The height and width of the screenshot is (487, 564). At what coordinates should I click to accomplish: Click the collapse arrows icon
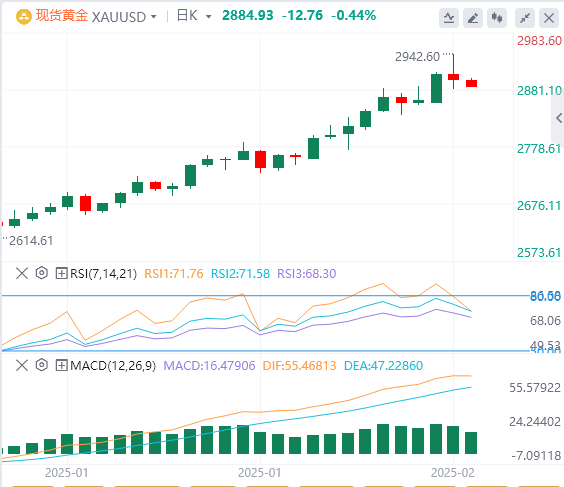[525, 18]
